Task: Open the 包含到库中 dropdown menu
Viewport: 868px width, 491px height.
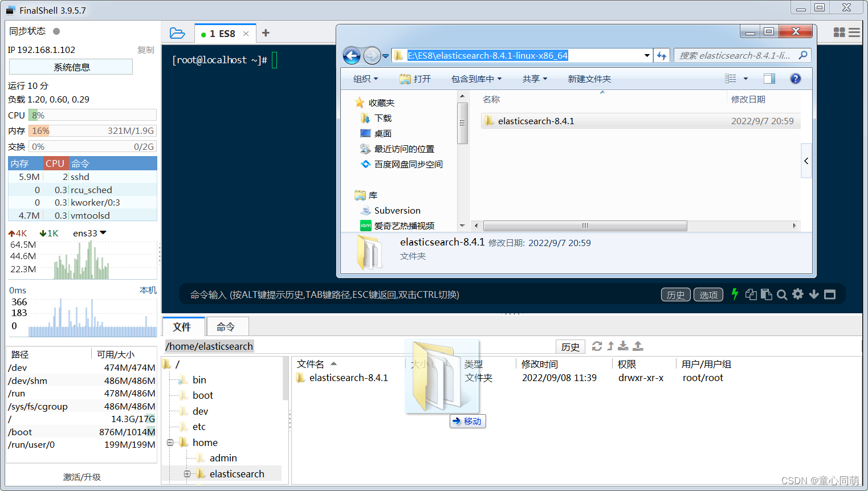Action: pyautogui.click(x=476, y=79)
